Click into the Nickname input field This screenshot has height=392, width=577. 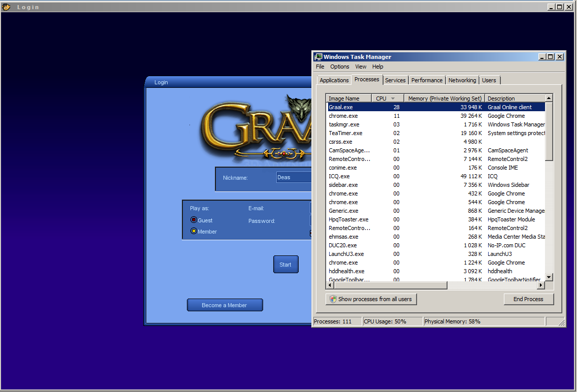point(294,177)
